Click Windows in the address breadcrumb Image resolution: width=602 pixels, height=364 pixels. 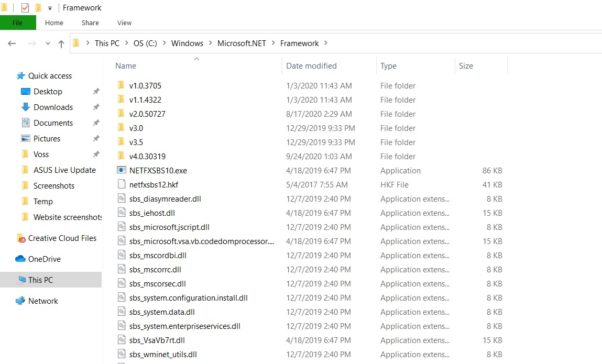(x=188, y=43)
